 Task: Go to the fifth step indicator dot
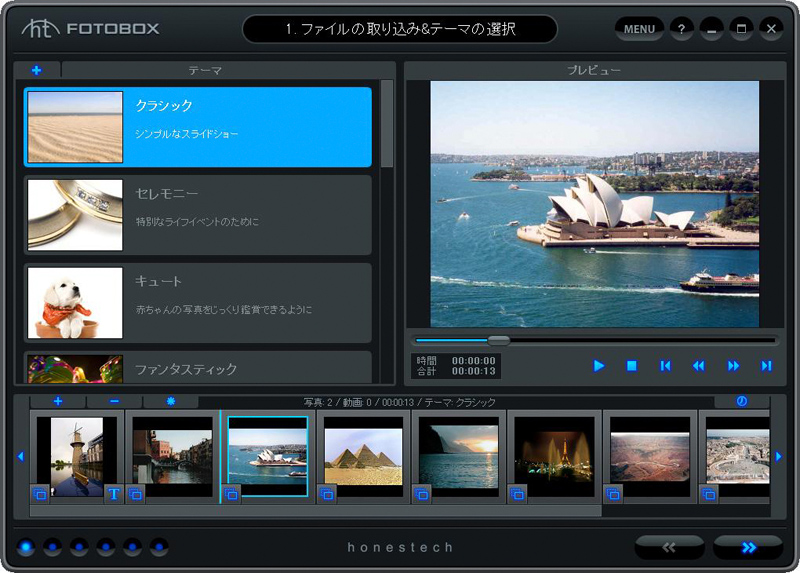(132, 547)
